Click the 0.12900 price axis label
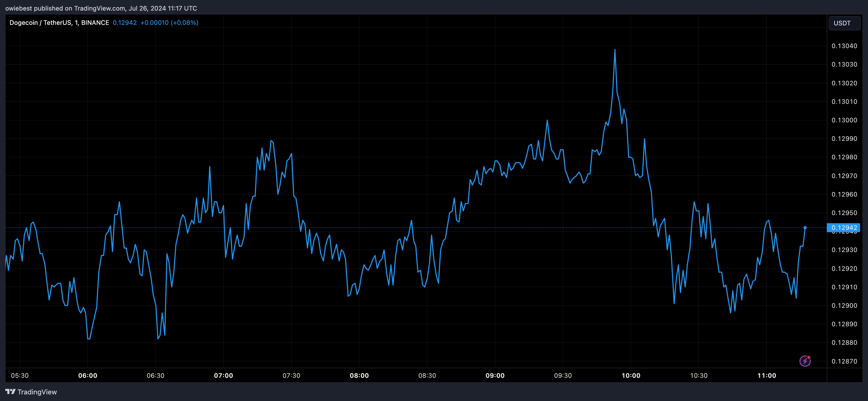This screenshot has height=401, width=868. click(844, 306)
